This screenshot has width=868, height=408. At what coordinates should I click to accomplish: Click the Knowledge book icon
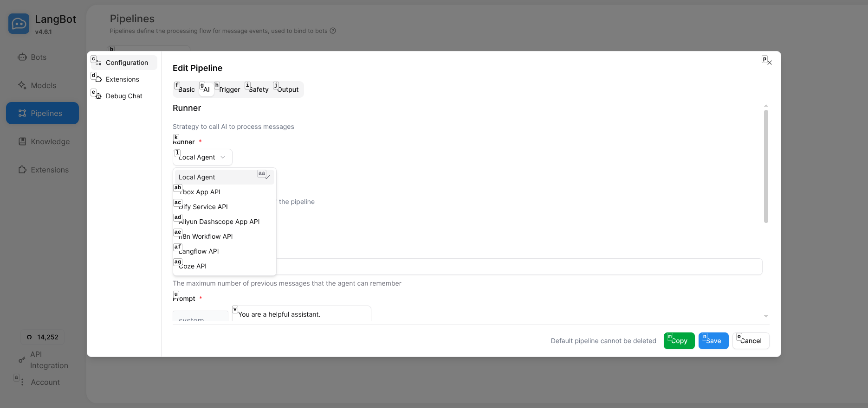click(x=22, y=142)
